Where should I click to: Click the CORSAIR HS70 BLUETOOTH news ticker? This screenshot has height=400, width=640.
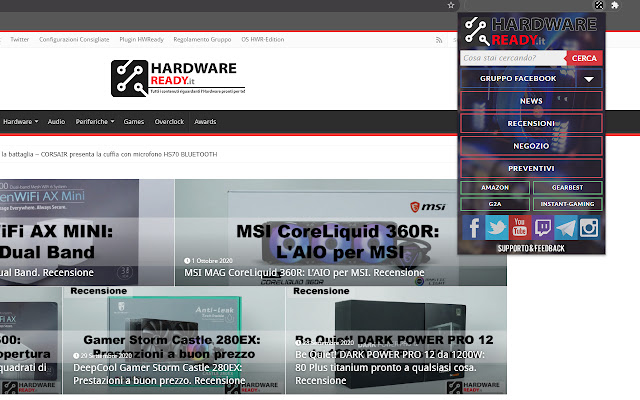coord(109,154)
